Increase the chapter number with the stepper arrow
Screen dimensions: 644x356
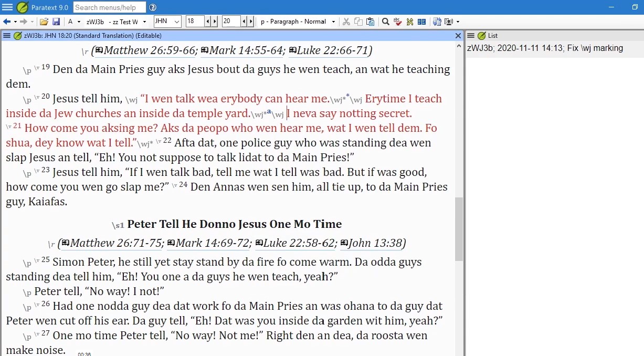[x=214, y=22]
